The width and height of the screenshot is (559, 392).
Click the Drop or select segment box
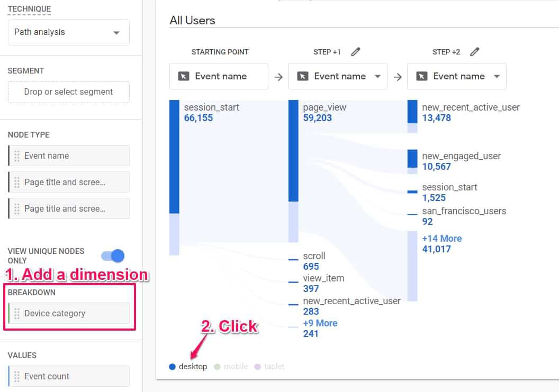68,92
